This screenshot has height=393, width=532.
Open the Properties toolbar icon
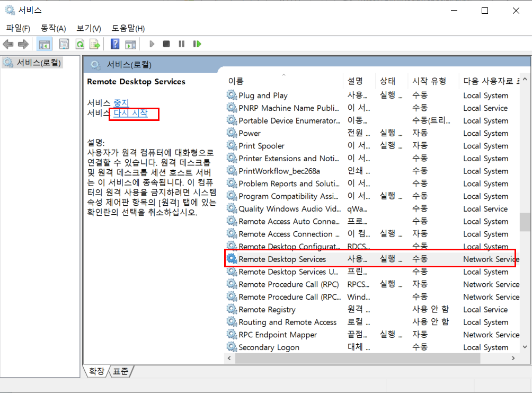[64, 44]
